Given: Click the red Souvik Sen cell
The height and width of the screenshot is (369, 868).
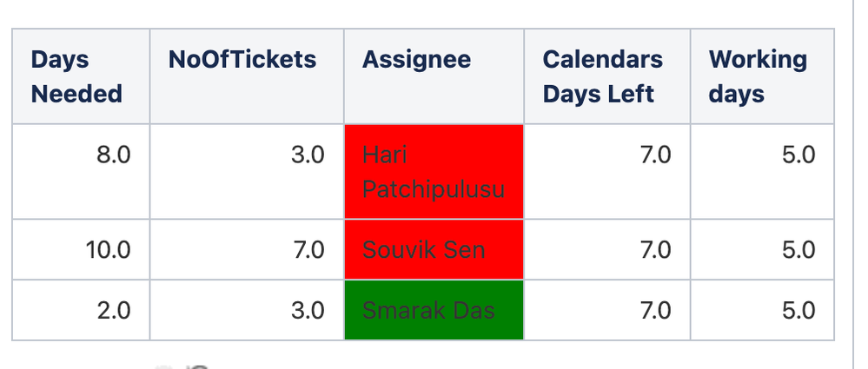Looking at the screenshot, I should coord(434,249).
